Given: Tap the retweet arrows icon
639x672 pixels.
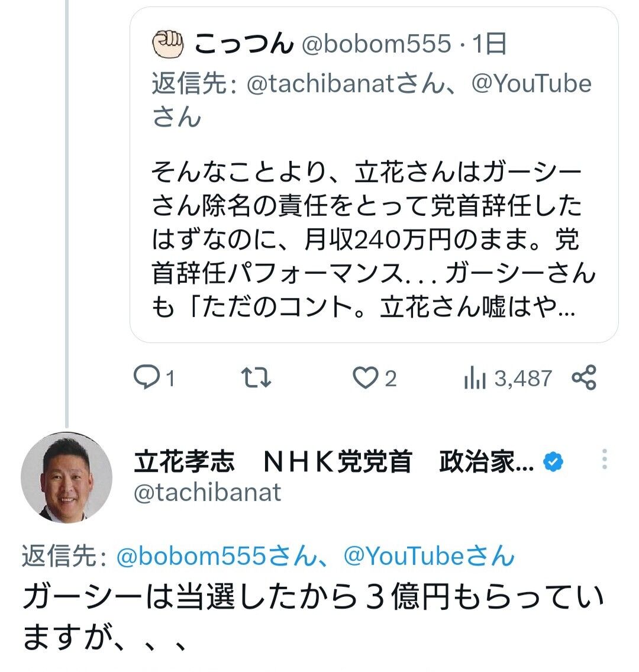Looking at the screenshot, I should click(x=257, y=377).
